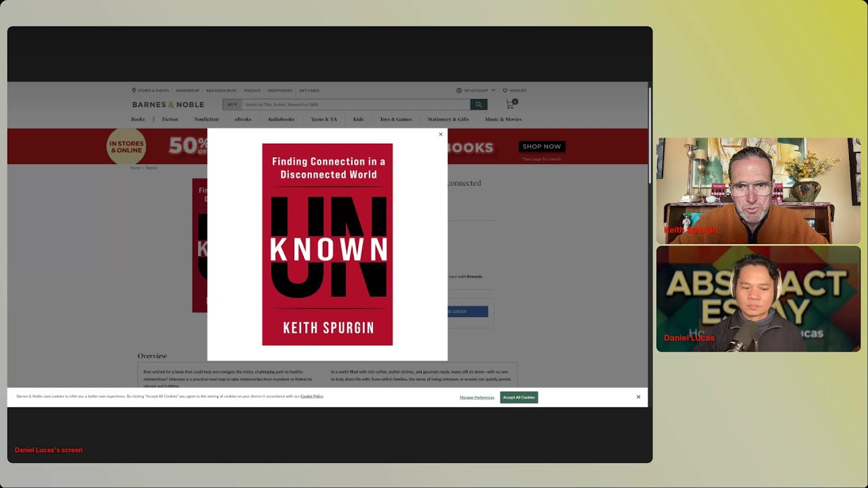Open the Teens & YA menu
Image resolution: width=868 pixels, height=488 pixels.
pyautogui.click(x=323, y=119)
